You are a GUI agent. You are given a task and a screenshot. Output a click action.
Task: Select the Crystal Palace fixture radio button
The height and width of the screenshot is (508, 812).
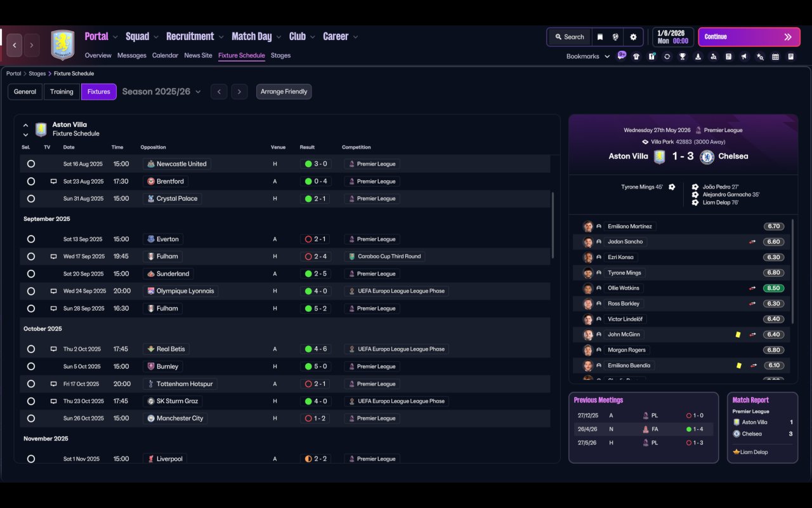click(31, 199)
